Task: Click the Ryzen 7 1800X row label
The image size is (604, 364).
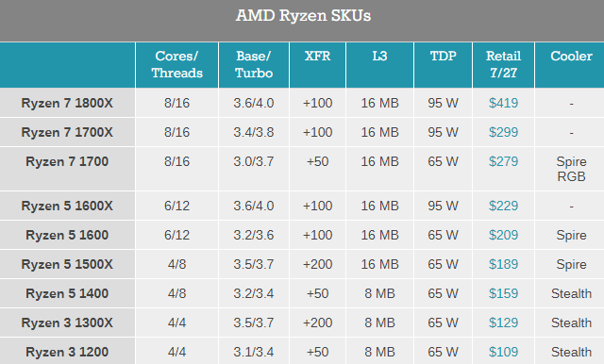Action: 67,103
